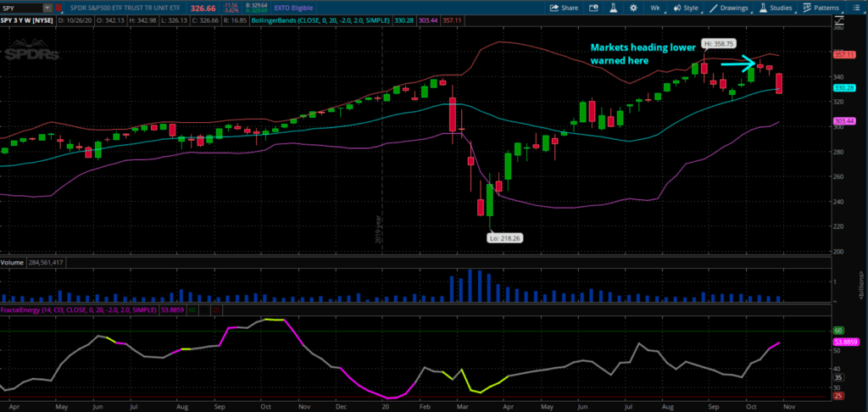
Task: Click the red 25 level tag
Action: click(x=837, y=396)
